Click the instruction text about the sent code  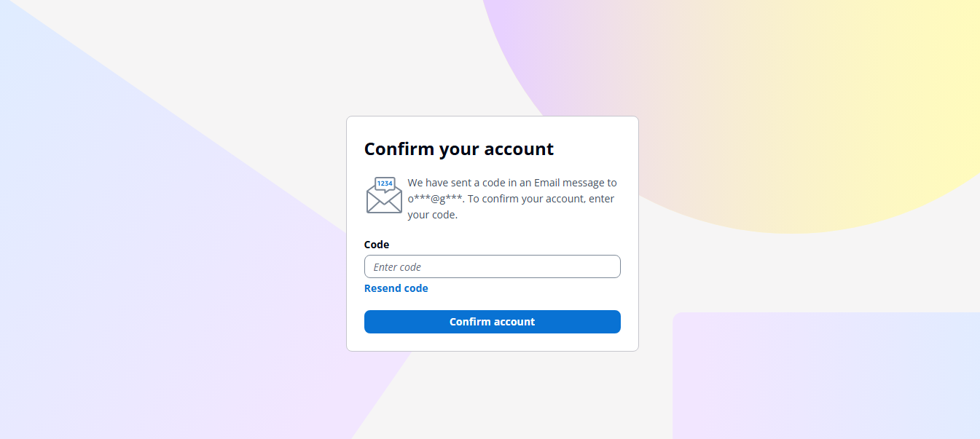coord(510,198)
